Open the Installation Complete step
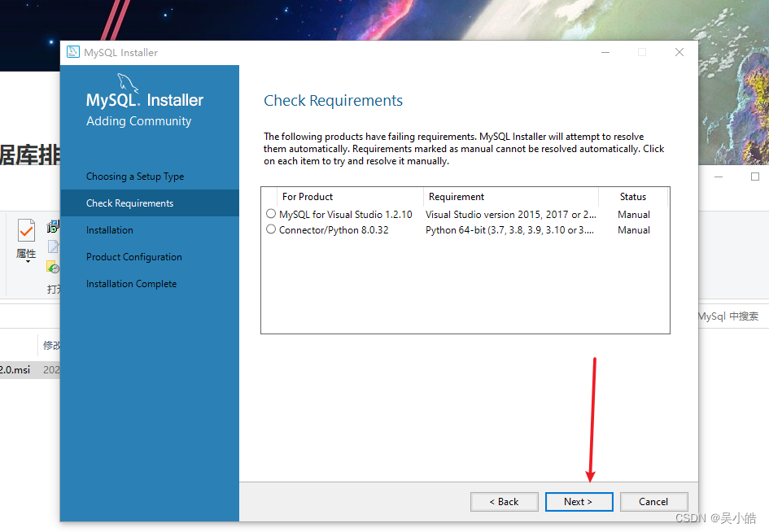The width and height of the screenshot is (769, 532). (x=132, y=284)
